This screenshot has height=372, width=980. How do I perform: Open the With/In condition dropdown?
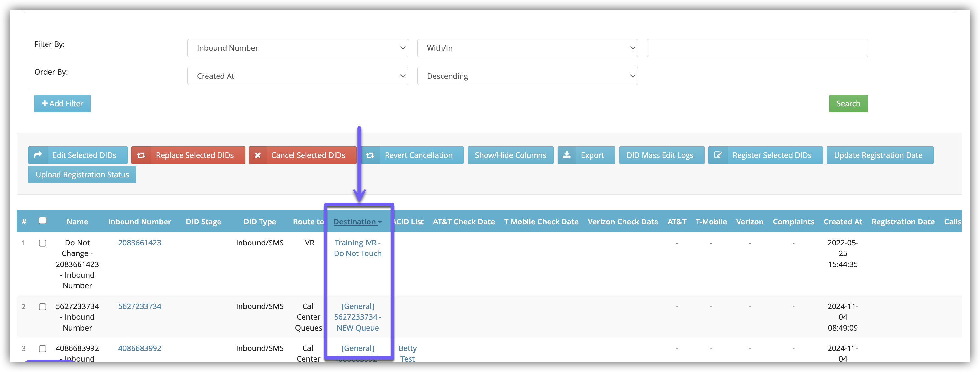click(527, 48)
